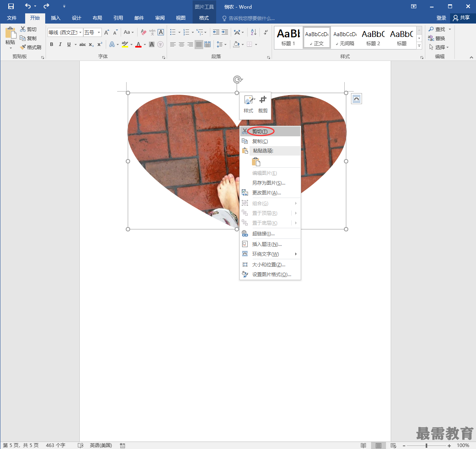Click the Format Painter brush

click(x=31, y=47)
